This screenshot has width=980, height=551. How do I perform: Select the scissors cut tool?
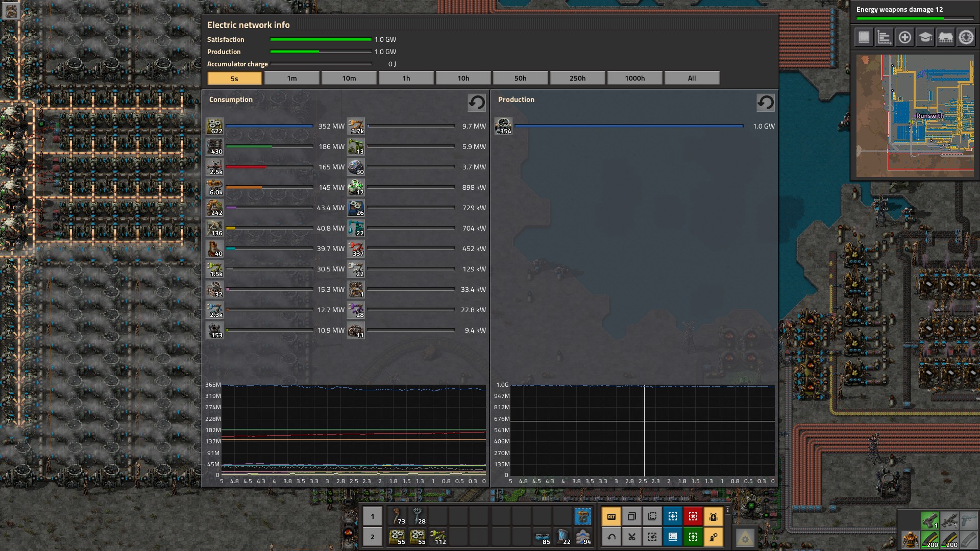(x=631, y=537)
